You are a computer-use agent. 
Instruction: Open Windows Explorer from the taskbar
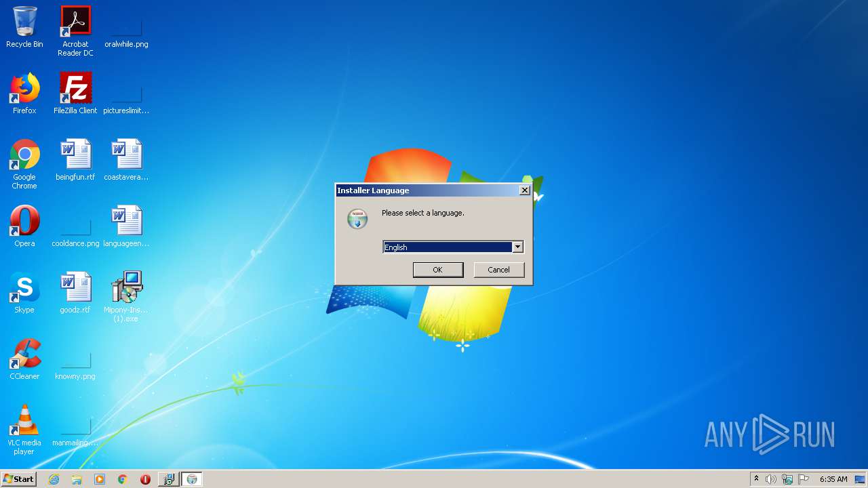(77, 479)
